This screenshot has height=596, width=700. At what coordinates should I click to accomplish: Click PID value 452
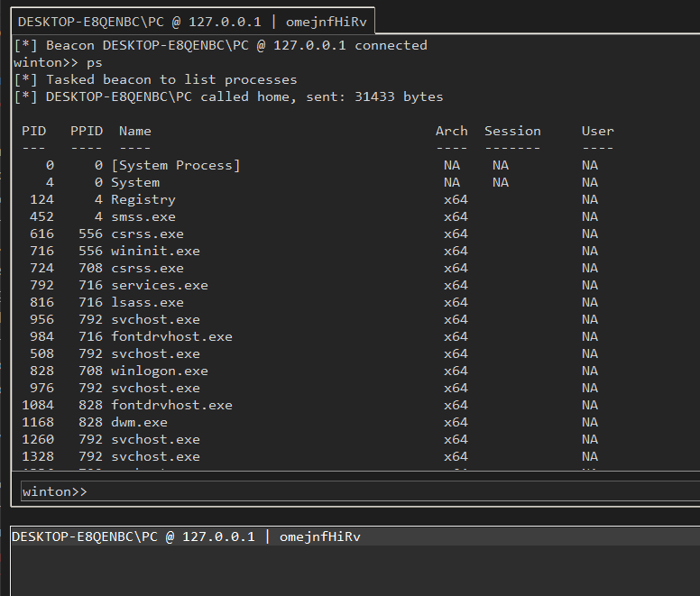(x=42, y=216)
